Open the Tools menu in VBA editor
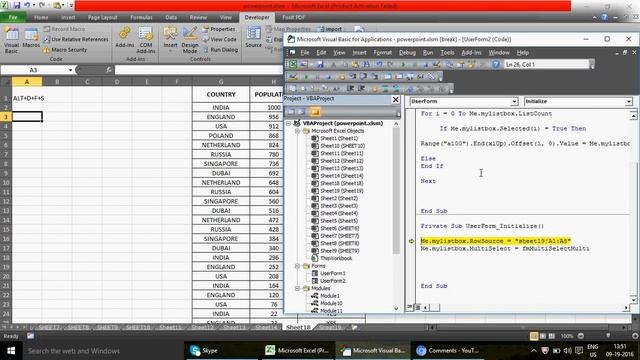 coord(447,53)
